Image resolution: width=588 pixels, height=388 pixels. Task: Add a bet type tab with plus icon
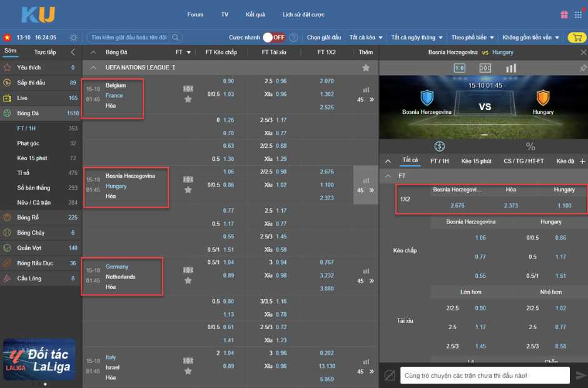tap(582, 161)
